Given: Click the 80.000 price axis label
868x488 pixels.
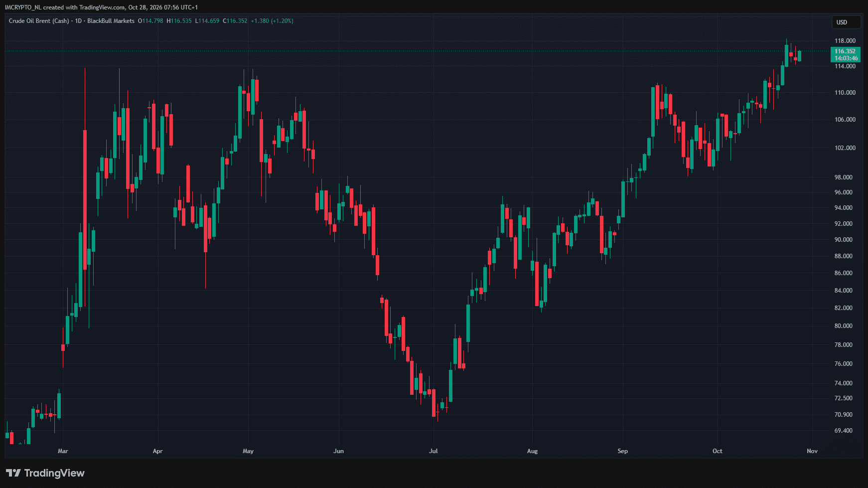Looking at the screenshot, I should click(844, 326).
